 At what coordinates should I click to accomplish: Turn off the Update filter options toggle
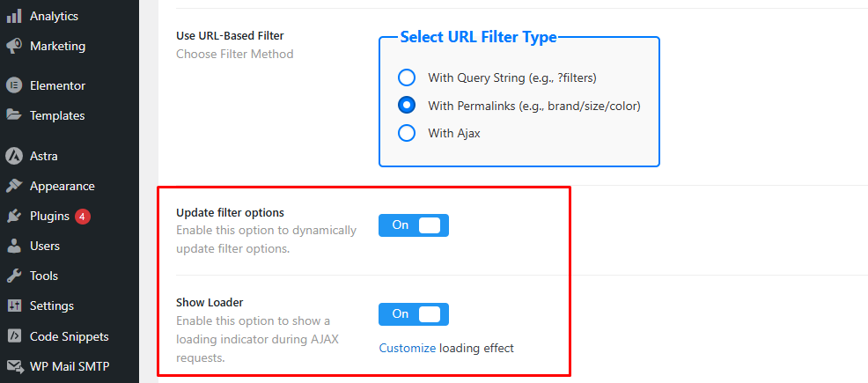tap(414, 225)
